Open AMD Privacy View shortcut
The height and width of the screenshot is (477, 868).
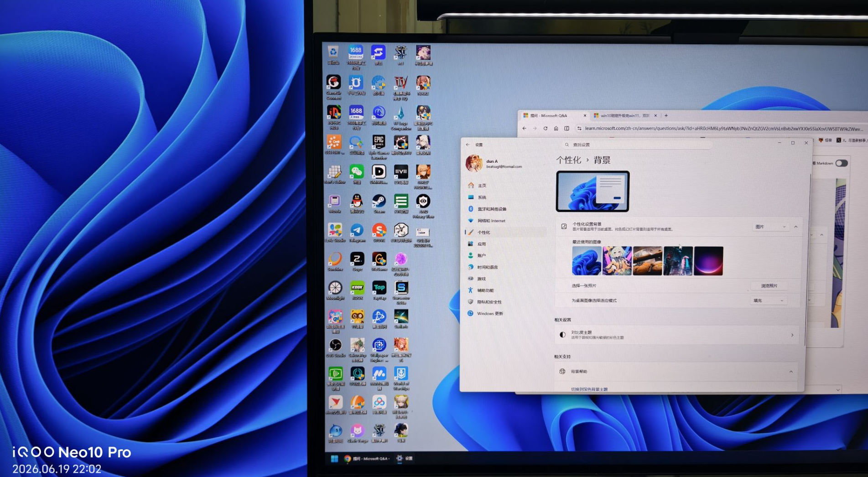point(423,206)
